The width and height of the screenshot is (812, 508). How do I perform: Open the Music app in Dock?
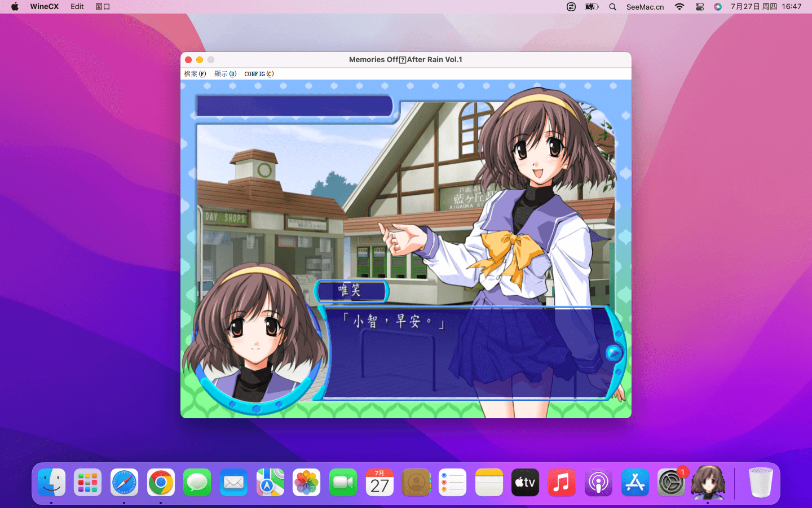coord(562,483)
